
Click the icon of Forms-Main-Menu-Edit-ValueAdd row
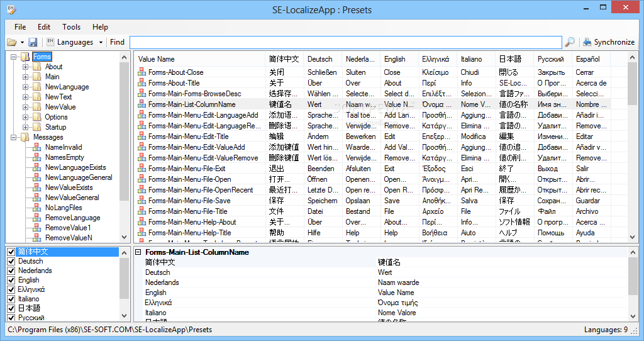click(142, 147)
